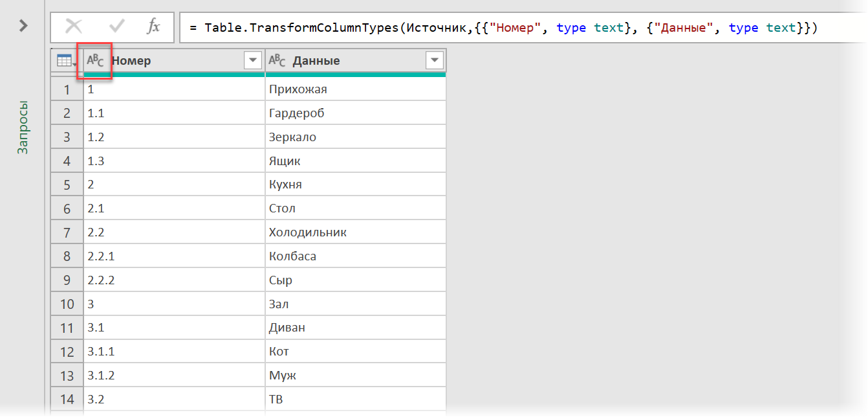Click the cell containing ТВ
This screenshot has height=417, width=868.
[x=356, y=399]
